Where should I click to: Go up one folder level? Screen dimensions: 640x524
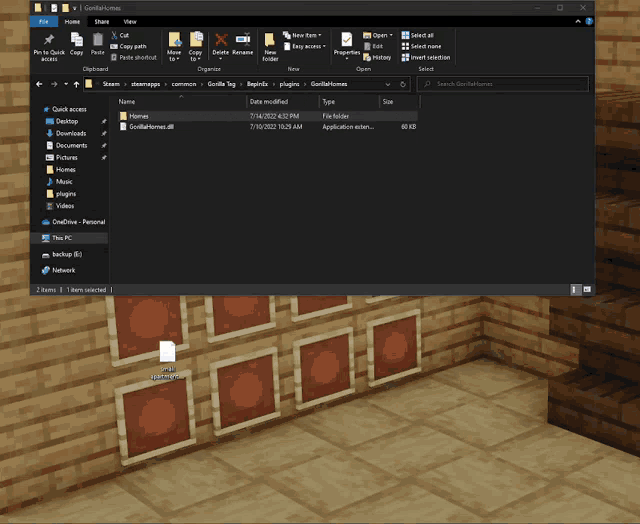coord(76,84)
